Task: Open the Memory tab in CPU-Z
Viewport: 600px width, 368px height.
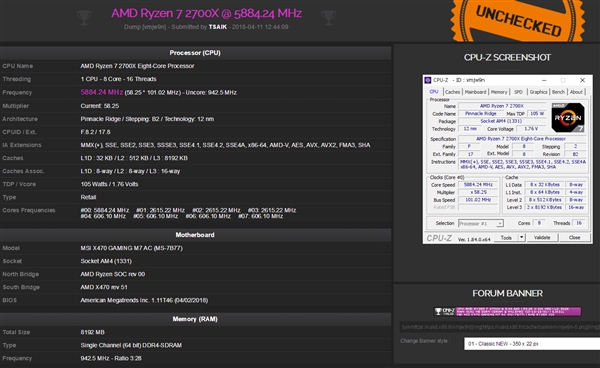Action: (499, 92)
